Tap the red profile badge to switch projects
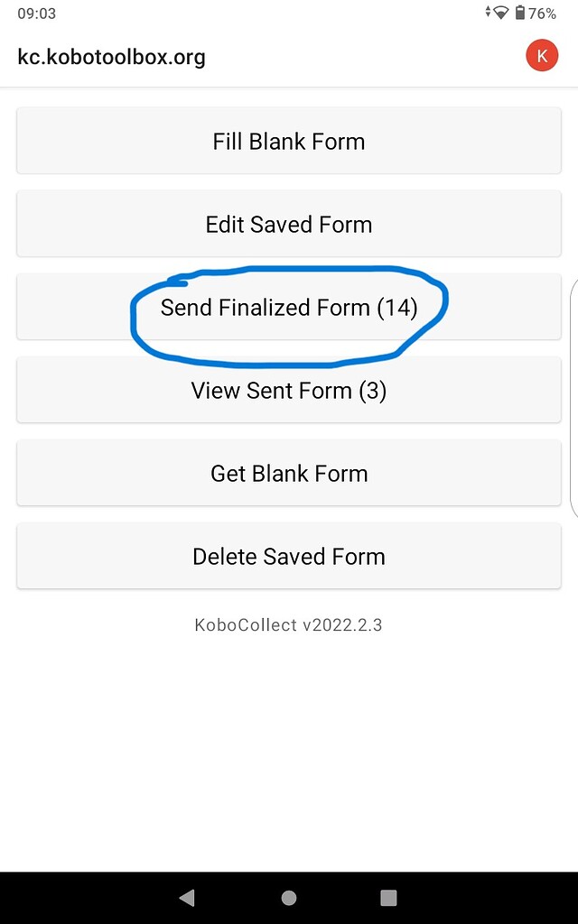 tap(542, 55)
